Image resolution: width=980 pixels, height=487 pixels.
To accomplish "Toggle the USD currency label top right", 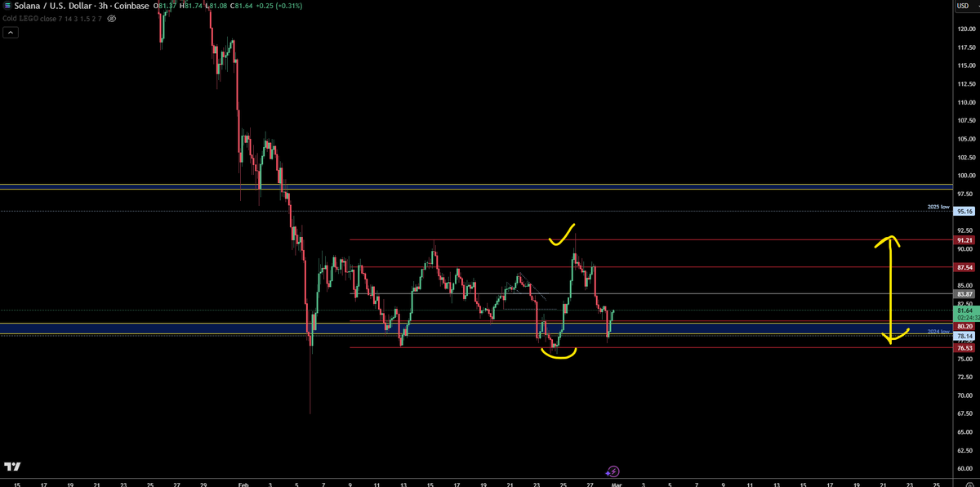I will 964,5.
